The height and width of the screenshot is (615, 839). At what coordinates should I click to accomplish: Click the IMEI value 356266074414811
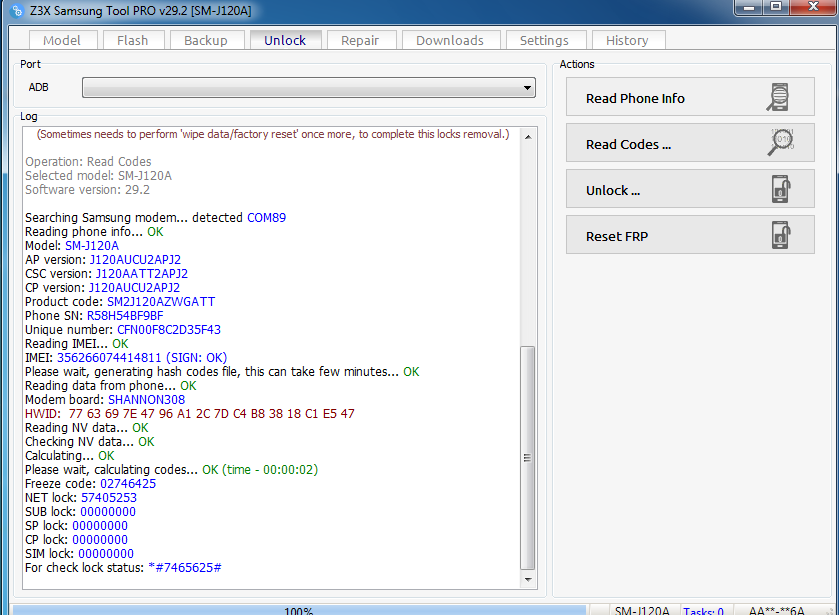point(109,358)
